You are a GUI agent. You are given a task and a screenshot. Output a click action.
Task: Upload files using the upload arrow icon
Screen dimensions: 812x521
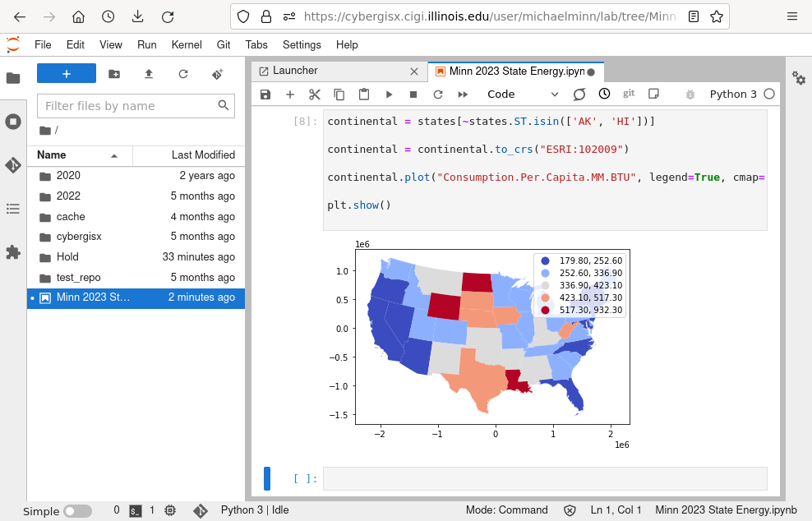click(x=149, y=74)
